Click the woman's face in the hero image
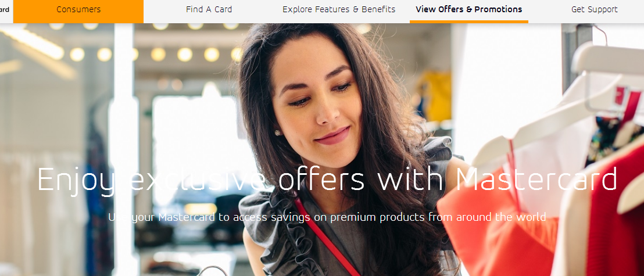Screen dimensions: 644x276 click(x=316, y=103)
